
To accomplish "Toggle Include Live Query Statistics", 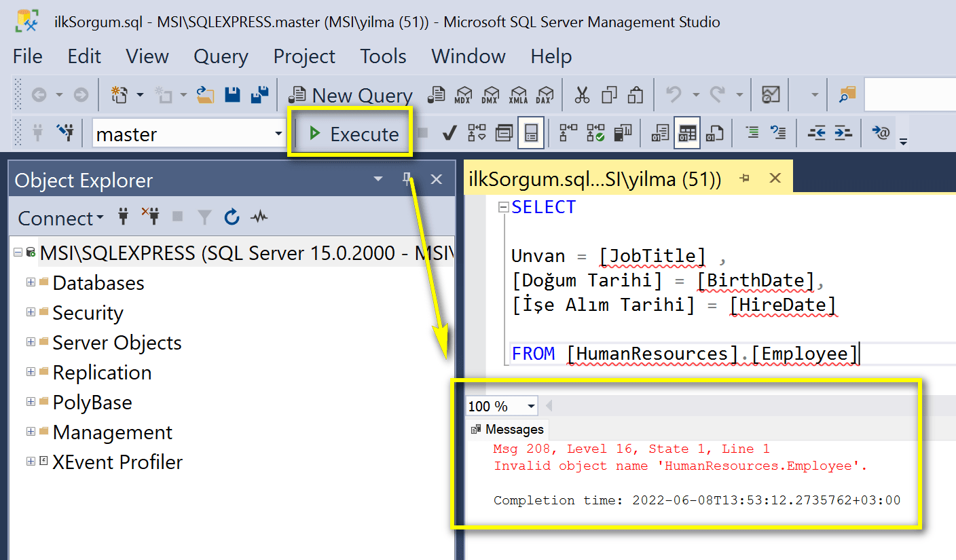I will [595, 134].
